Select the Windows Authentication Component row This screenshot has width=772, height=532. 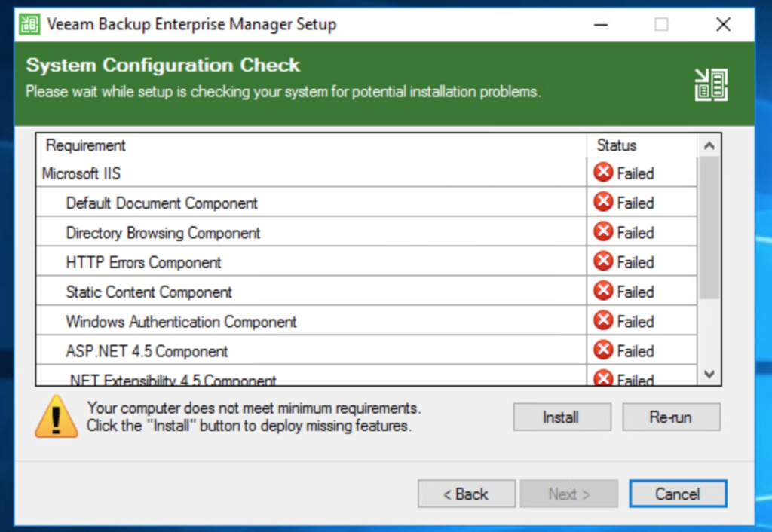click(366, 321)
